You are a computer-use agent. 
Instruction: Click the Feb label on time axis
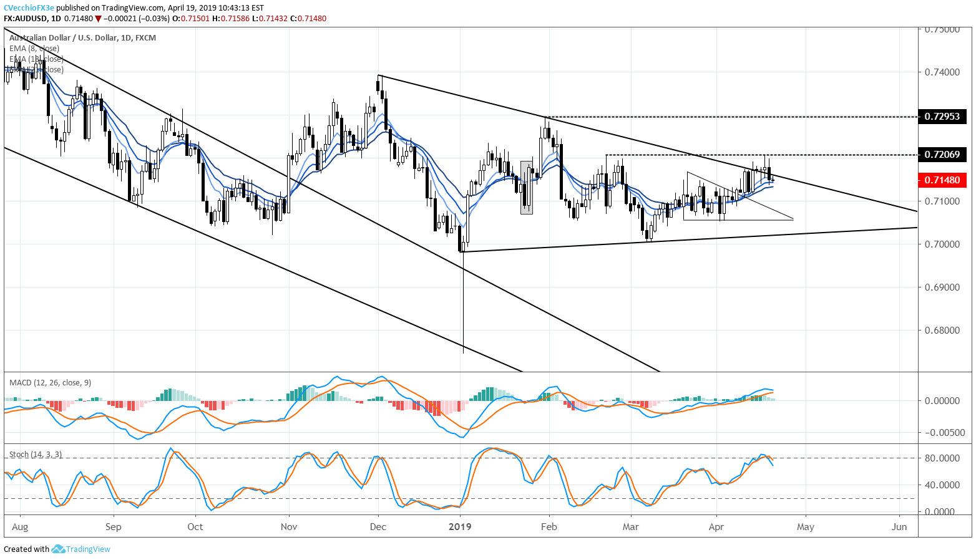pos(549,527)
